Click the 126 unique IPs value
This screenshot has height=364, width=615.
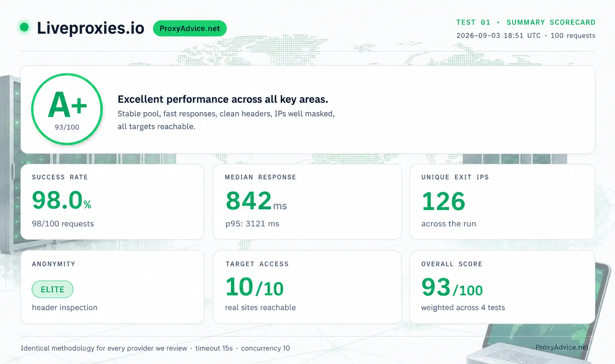tap(443, 201)
